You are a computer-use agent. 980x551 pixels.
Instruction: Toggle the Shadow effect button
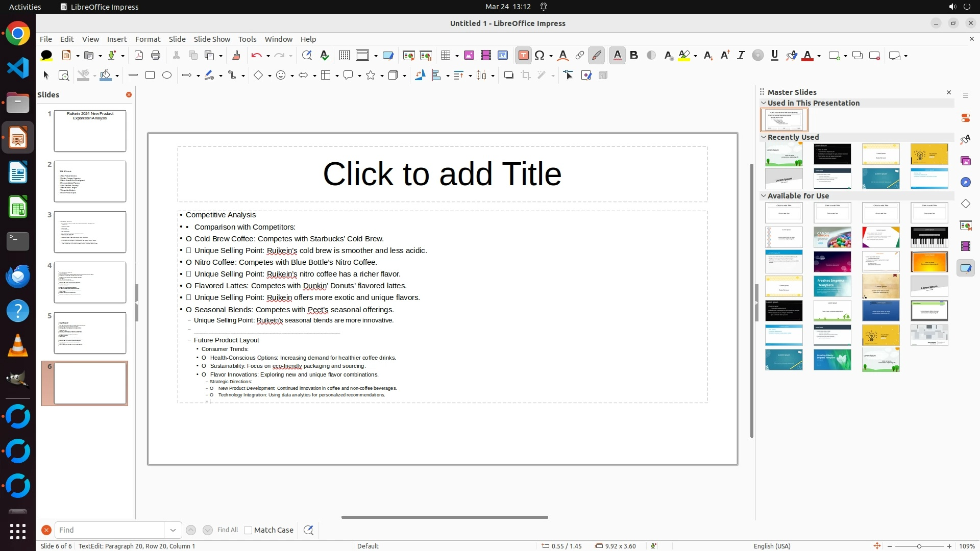point(508,76)
